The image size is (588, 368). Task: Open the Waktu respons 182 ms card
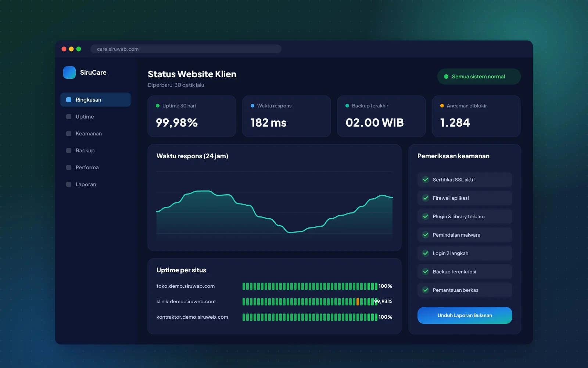click(287, 116)
